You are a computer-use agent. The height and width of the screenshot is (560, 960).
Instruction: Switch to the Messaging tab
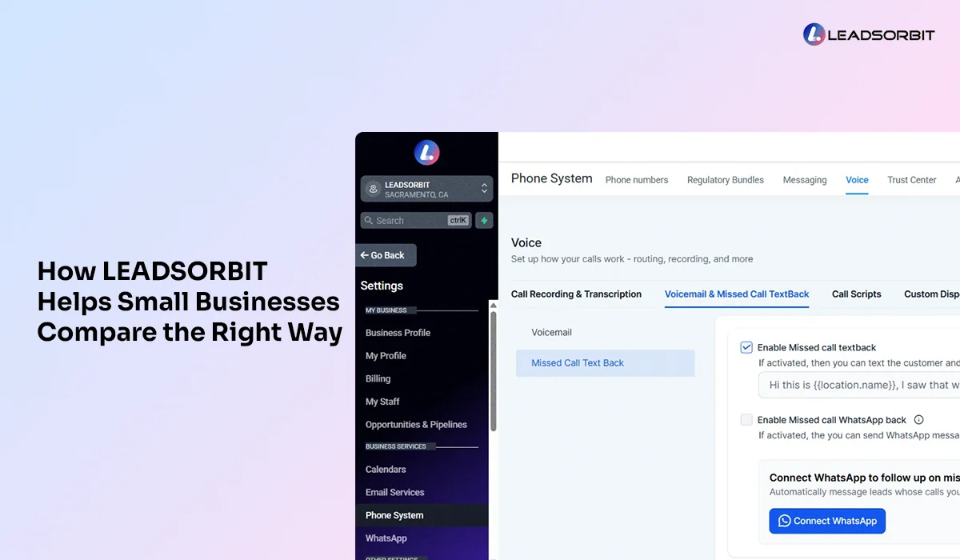(805, 180)
